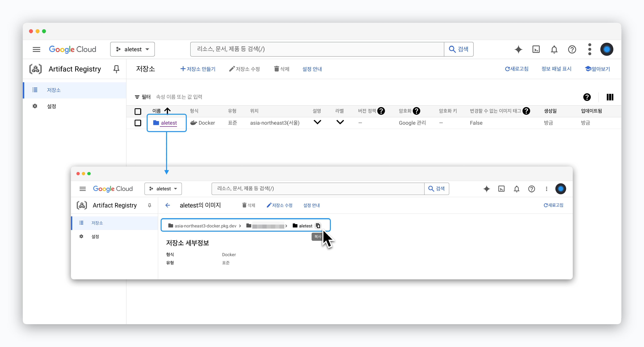Click the account avatar in main window

point(607,49)
